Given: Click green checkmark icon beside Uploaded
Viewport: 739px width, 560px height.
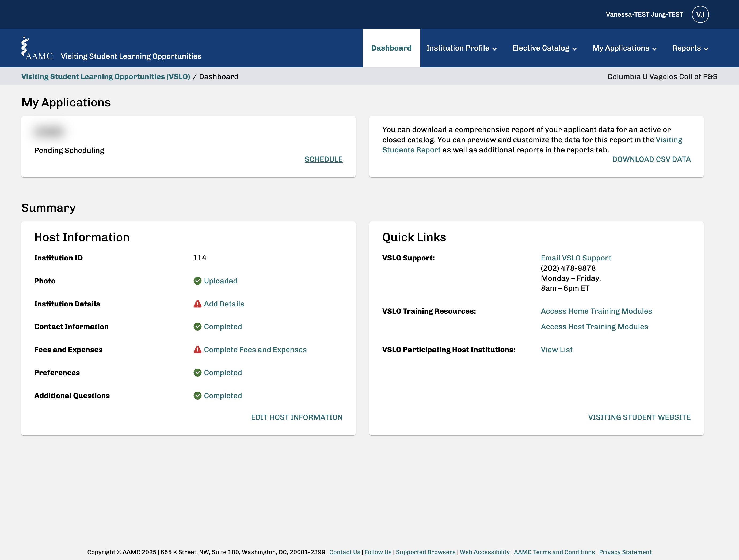Looking at the screenshot, I should coord(197,281).
